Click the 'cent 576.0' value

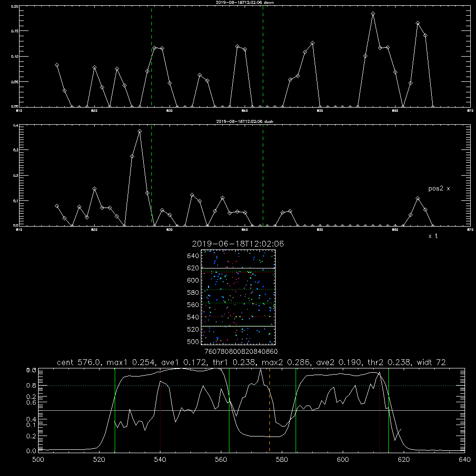click(79, 362)
